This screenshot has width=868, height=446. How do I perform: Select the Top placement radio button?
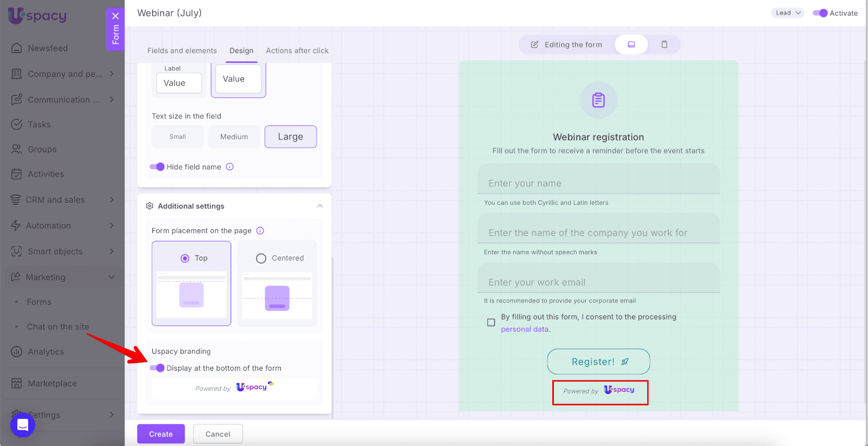pos(185,258)
